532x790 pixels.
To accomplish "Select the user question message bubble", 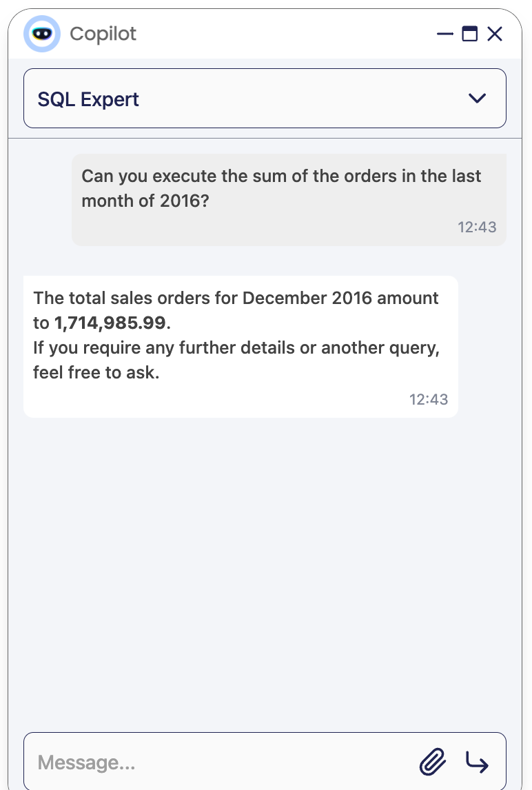I will tap(289, 199).
